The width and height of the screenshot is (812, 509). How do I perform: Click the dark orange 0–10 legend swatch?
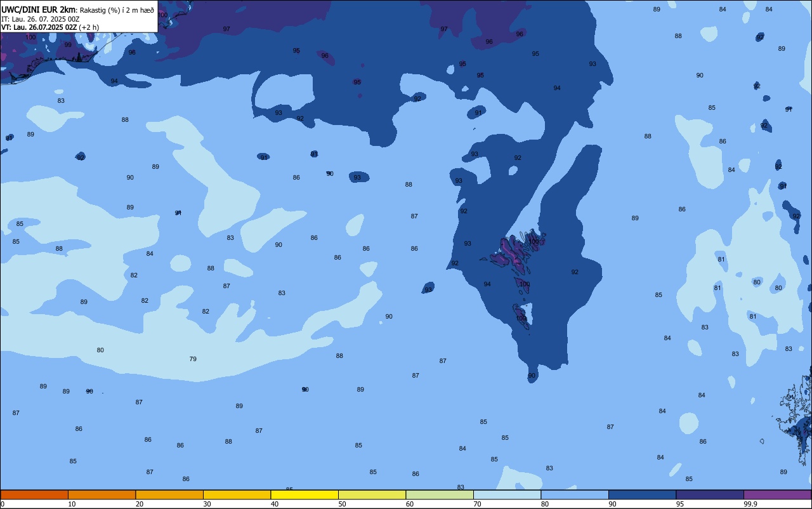[34, 494]
